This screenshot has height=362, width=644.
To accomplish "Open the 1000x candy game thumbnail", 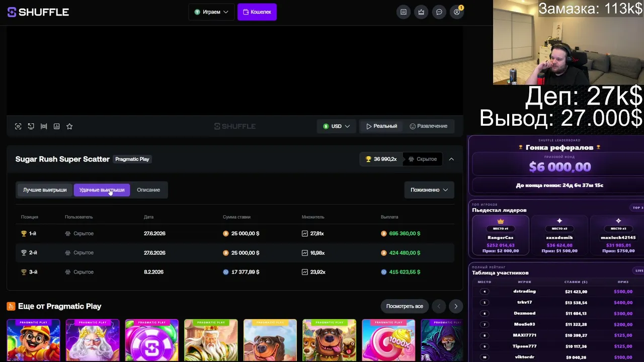I will pyautogui.click(x=388, y=340).
